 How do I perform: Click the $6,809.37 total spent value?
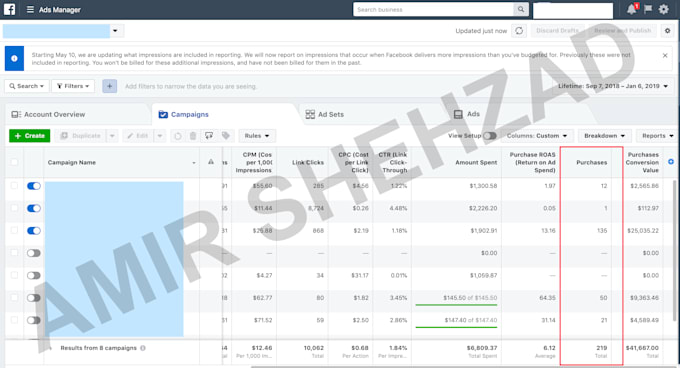coord(482,348)
